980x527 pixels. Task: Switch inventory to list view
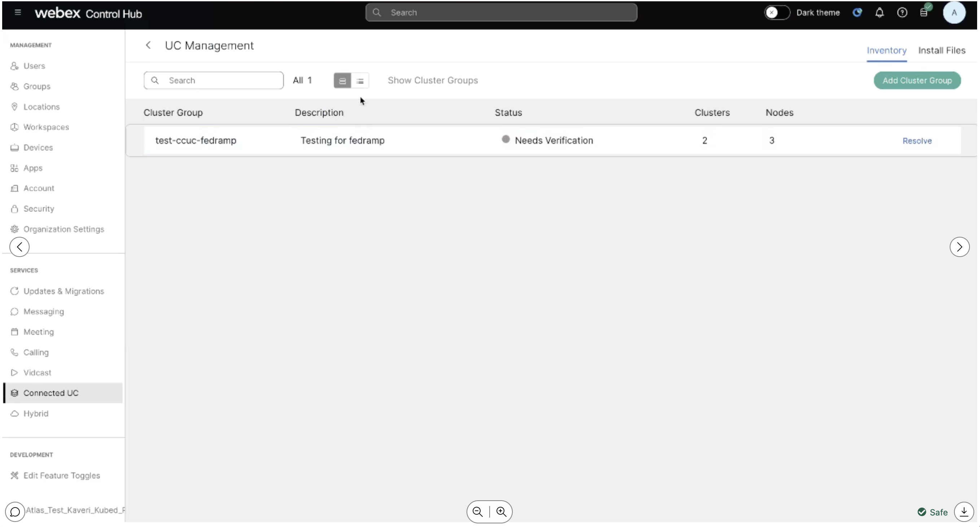(360, 80)
